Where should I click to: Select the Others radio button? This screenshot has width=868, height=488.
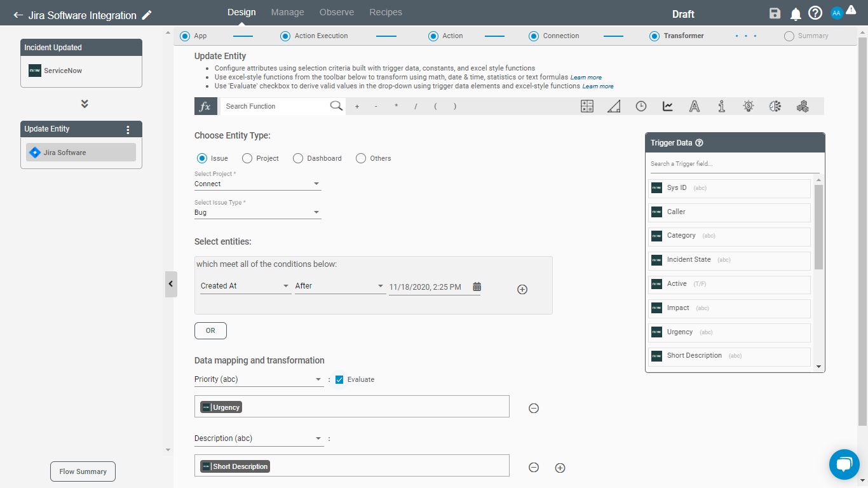pyautogui.click(x=361, y=158)
